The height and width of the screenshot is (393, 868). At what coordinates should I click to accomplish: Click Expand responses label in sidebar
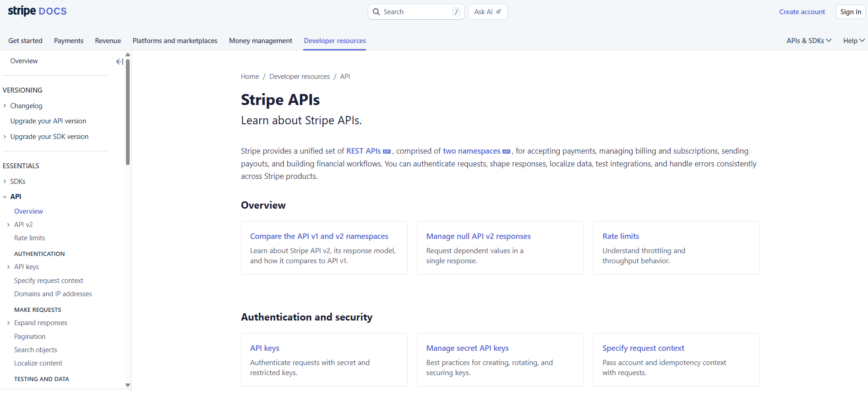(x=41, y=323)
